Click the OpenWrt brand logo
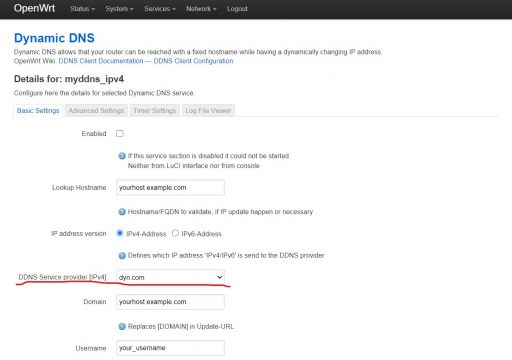 pos(34,8)
